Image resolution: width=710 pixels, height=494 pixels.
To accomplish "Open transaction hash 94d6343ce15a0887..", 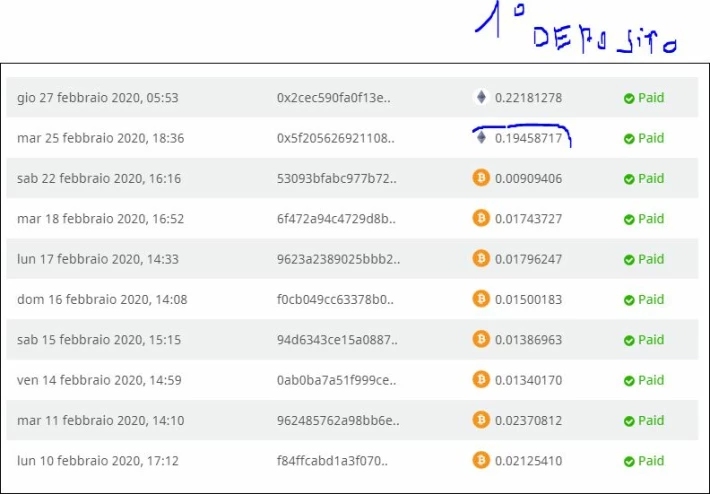I will [x=337, y=340].
